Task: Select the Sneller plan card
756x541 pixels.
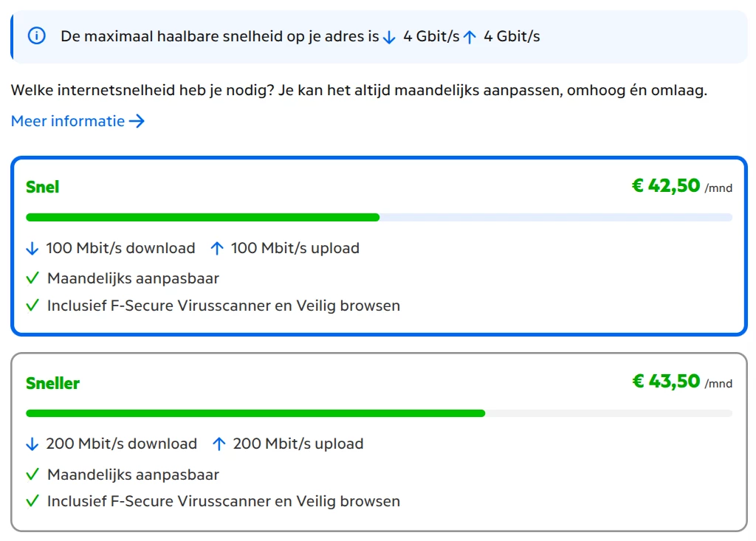Action: point(379,442)
